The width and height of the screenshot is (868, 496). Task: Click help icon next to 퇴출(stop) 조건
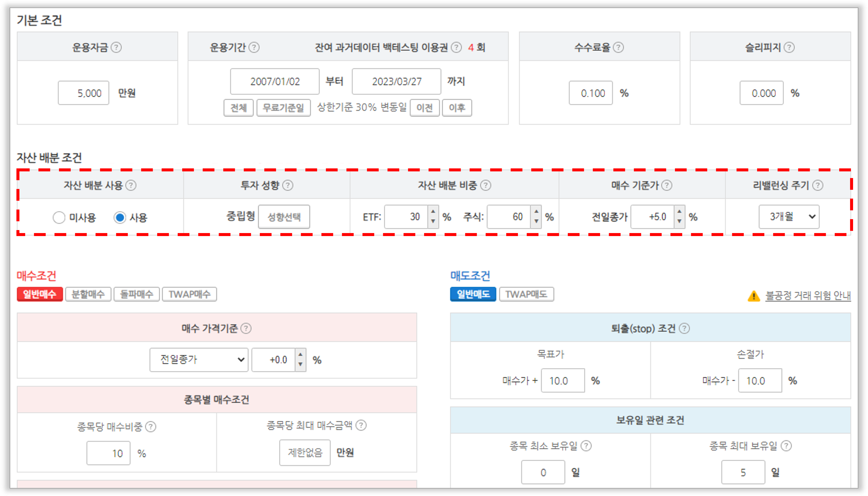(684, 328)
